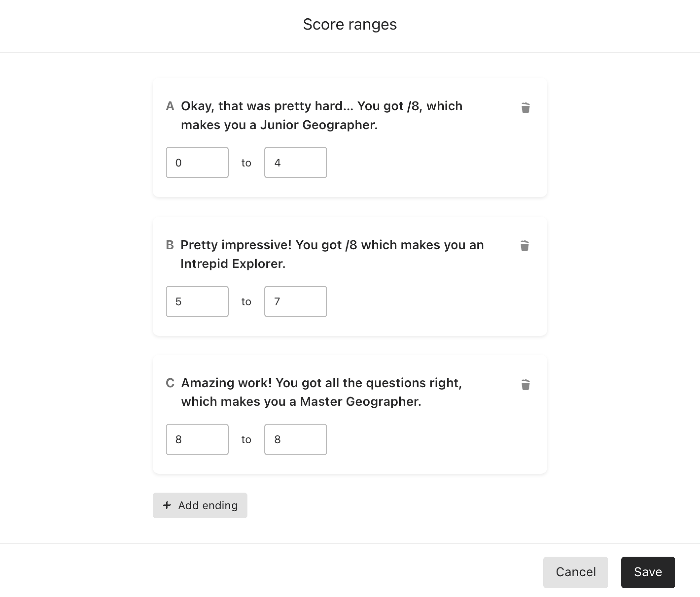Image resolution: width=700 pixels, height=597 pixels.
Task: Select the Junior Geographer ending text
Action: point(322,116)
